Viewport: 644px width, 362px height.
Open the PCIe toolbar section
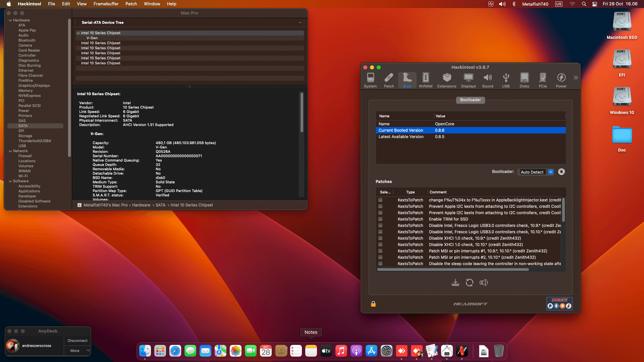(542, 80)
